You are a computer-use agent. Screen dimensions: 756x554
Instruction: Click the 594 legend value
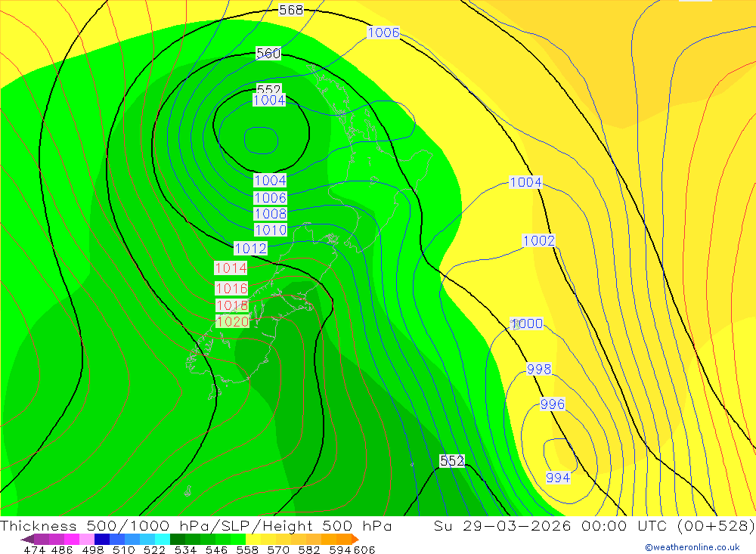(x=340, y=549)
